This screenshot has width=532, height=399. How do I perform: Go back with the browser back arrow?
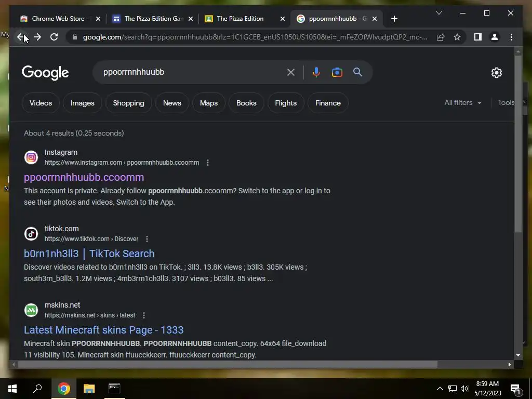(x=21, y=37)
